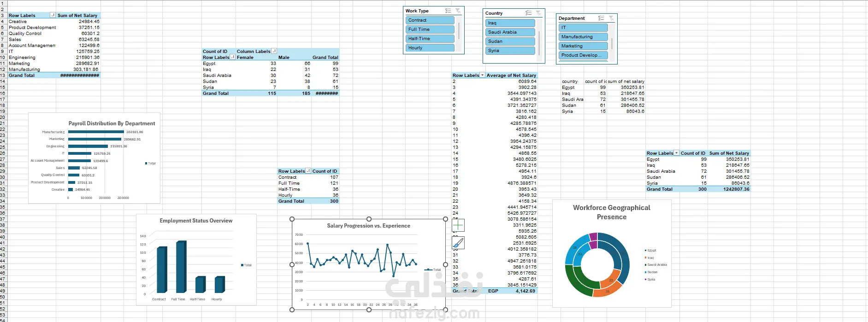Viewport: 868px width, 322px height.
Task: Filter by IT in the Department slicer
Action: click(583, 28)
